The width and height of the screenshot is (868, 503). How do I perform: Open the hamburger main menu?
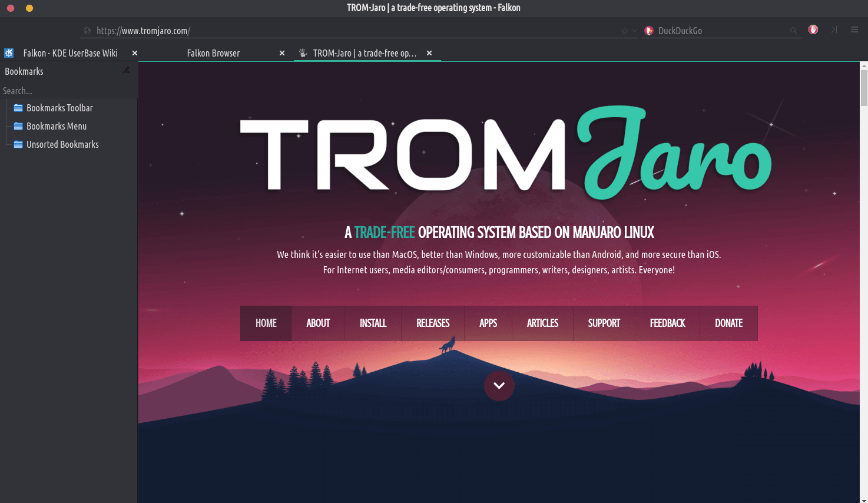(854, 30)
